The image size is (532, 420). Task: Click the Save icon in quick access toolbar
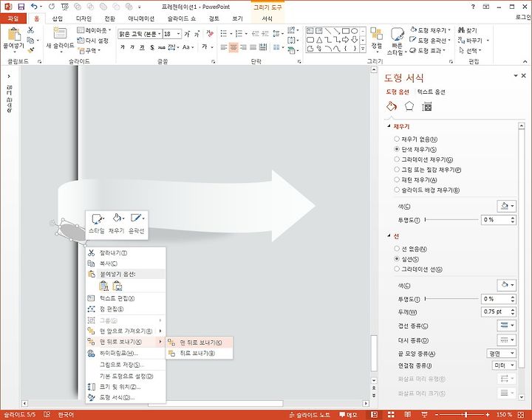coord(21,7)
